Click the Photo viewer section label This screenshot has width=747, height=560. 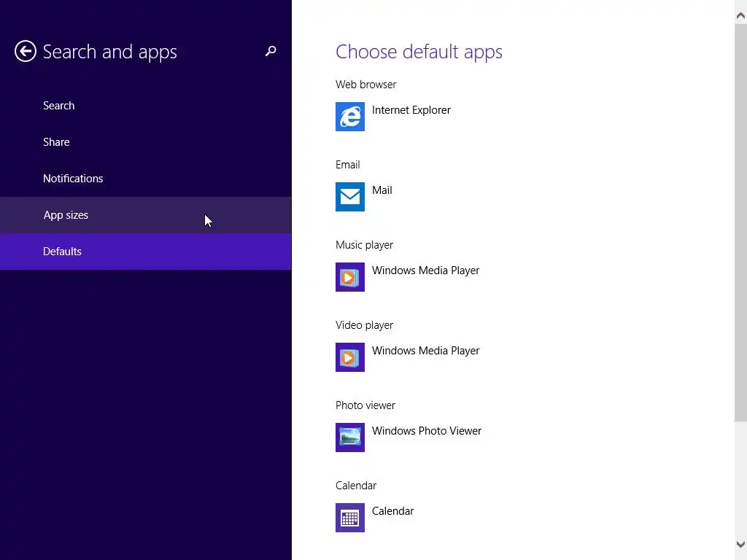(365, 405)
